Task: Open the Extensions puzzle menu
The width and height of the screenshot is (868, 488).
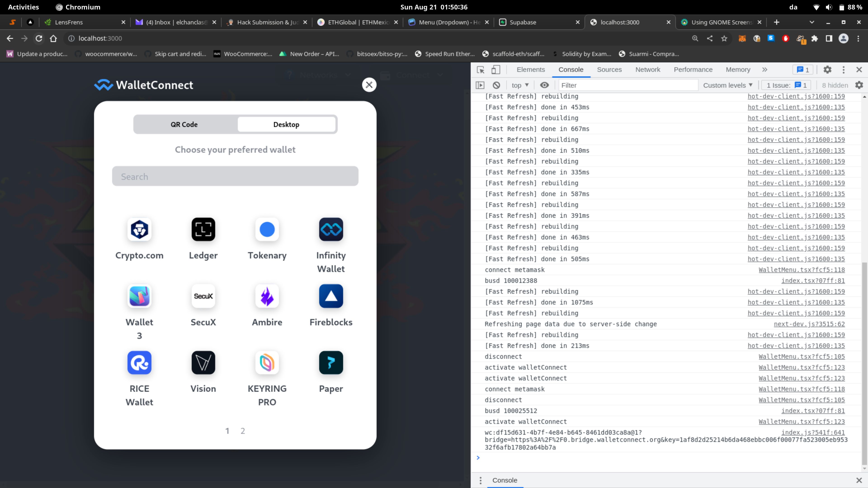Action: [814, 38]
